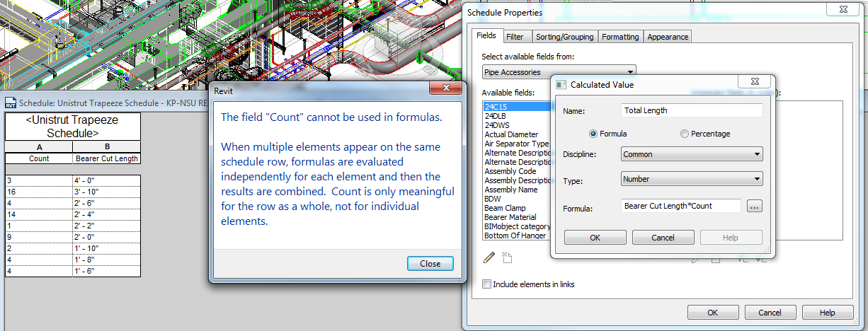Click column letter B header in schedule
Viewport: 868px width, 331px height.
click(x=106, y=147)
